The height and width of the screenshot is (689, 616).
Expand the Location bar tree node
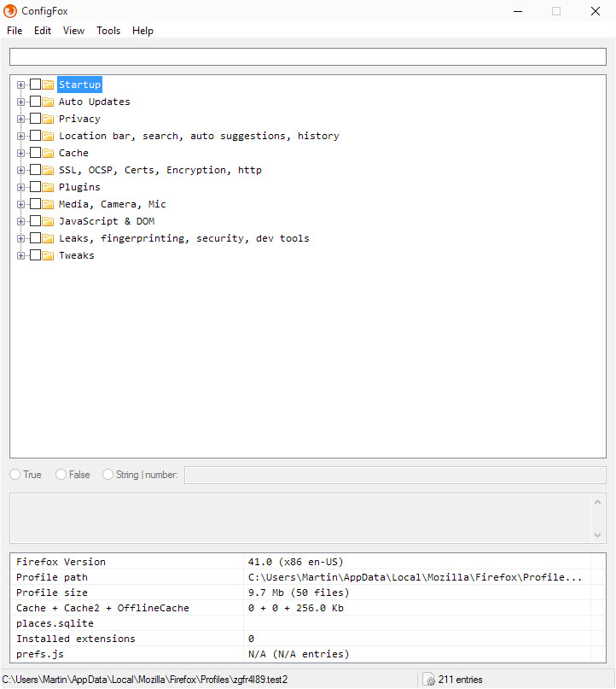[20, 137]
